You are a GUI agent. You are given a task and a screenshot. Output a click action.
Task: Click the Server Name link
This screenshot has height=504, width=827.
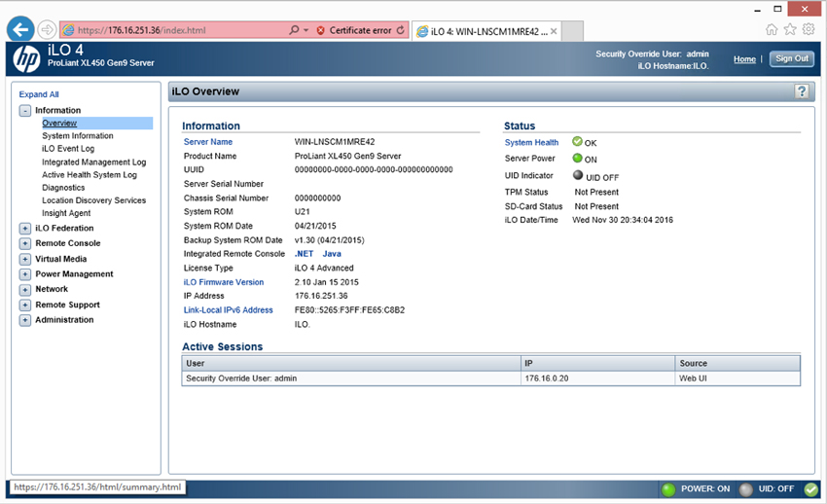[x=208, y=142]
